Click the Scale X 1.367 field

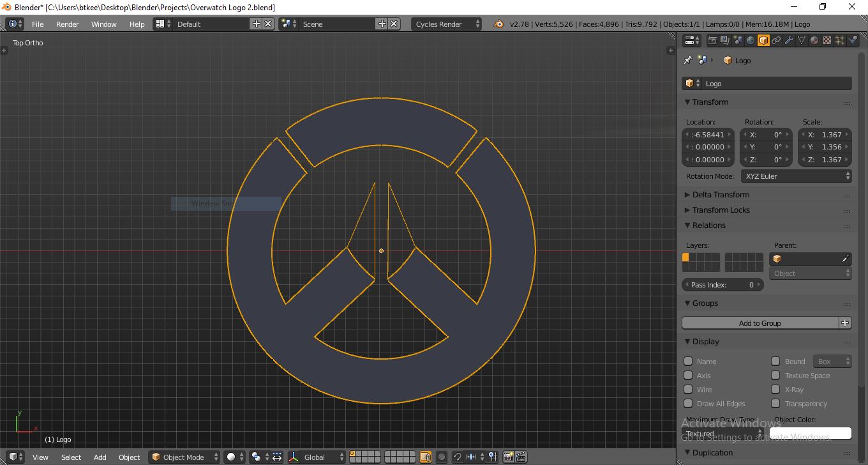tap(825, 134)
